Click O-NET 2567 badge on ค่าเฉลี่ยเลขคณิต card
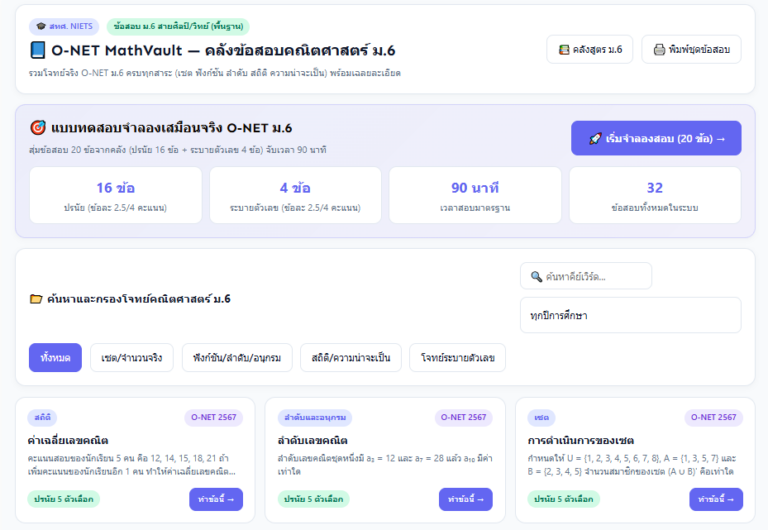Viewport: 768px width, 530px height. pyautogui.click(x=214, y=417)
